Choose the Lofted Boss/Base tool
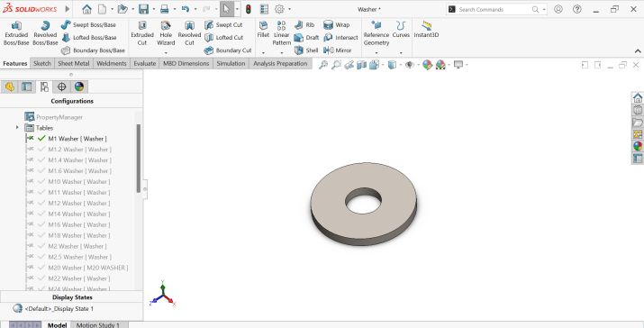This screenshot has height=328, width=644. 88,38
